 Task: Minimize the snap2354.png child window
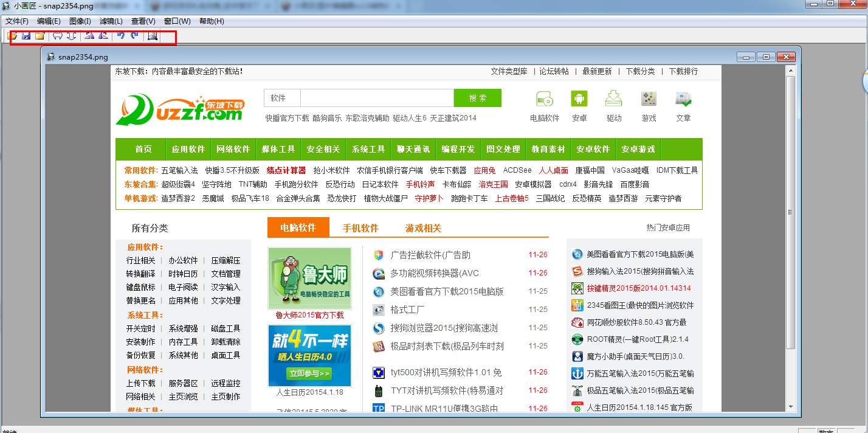746,57
